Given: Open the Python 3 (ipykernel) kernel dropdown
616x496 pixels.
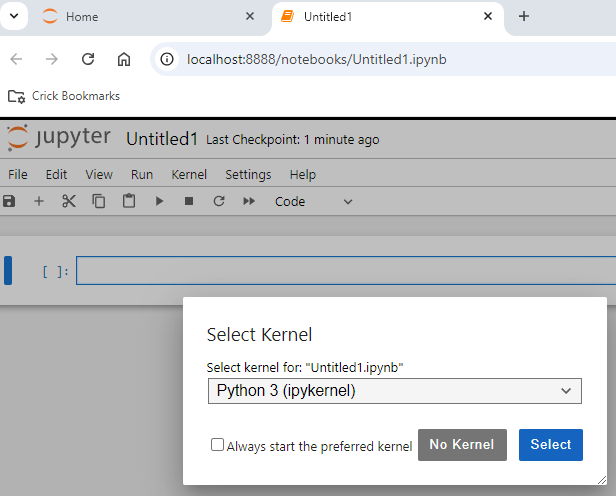Looking at the screenshot, I should click(x=394, y=391).
